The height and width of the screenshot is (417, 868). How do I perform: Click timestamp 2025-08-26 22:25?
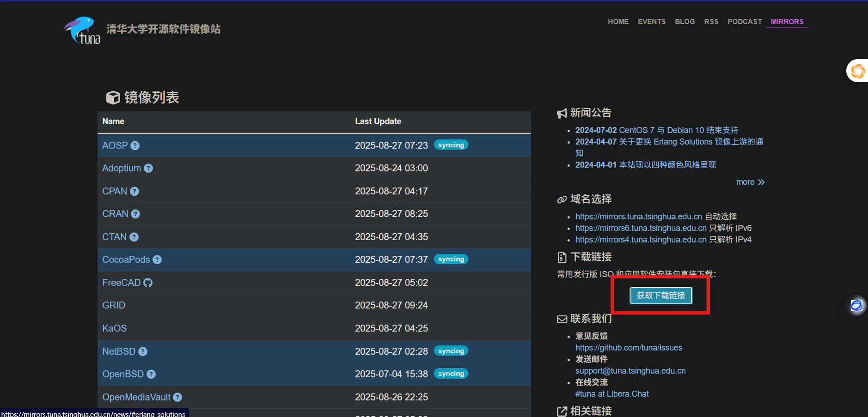pyautogui.click(x=391, y=397)
